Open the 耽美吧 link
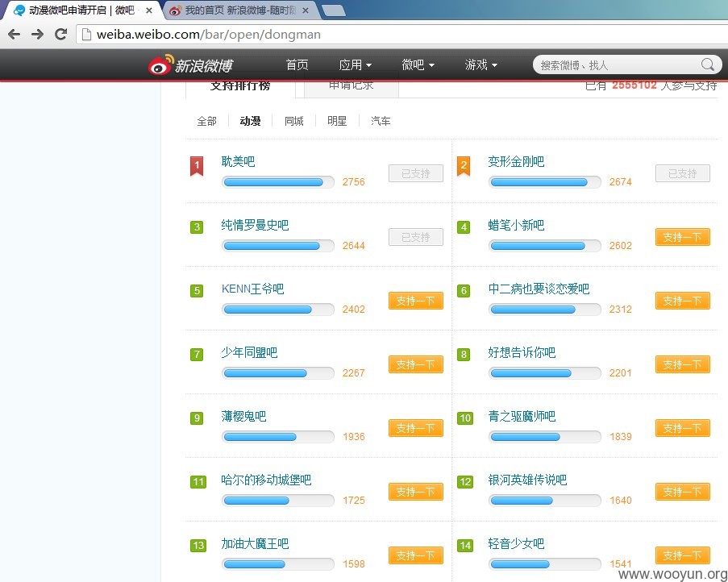This screenshot has height=582, width=728. [x=238, y=161]
